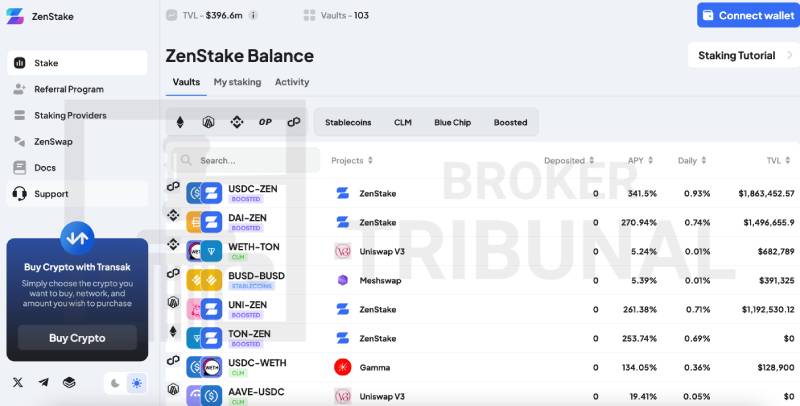Sort vaults by TVL column
800x406 pixels.
pyautogui.click(x=778, y=161)
